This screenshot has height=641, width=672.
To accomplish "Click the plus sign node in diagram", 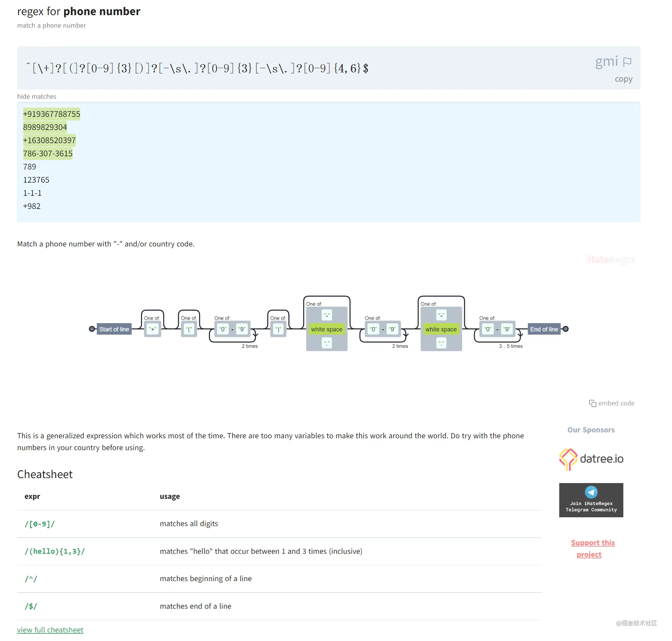I will coord(152,329).
